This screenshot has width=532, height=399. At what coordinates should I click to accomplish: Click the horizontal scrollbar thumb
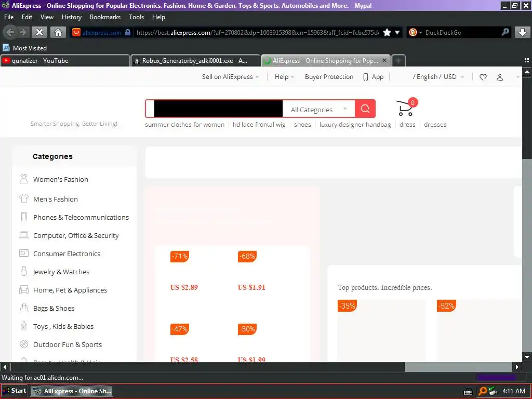(208, 367)
